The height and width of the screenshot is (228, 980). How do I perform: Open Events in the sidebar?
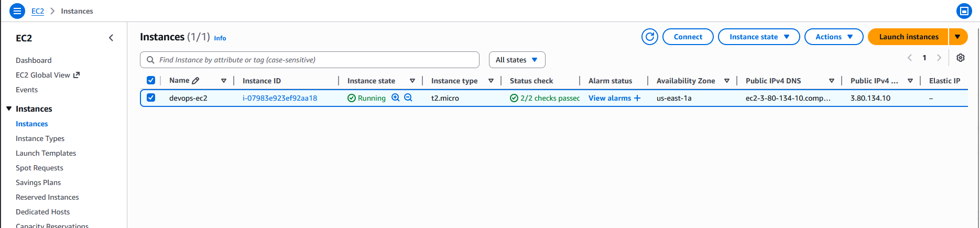(x=27, y=90)
